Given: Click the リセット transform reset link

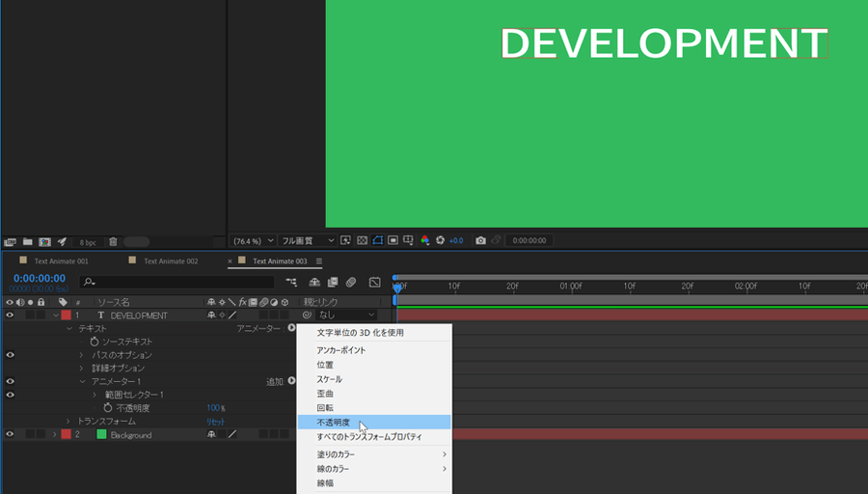Looking at the screenshot, I should tap(215, 422).
